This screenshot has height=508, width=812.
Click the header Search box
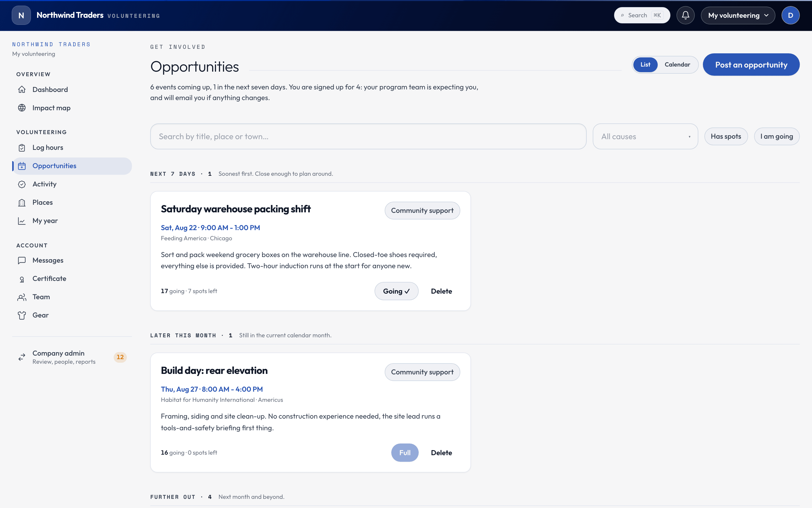[x=642, y=15]
